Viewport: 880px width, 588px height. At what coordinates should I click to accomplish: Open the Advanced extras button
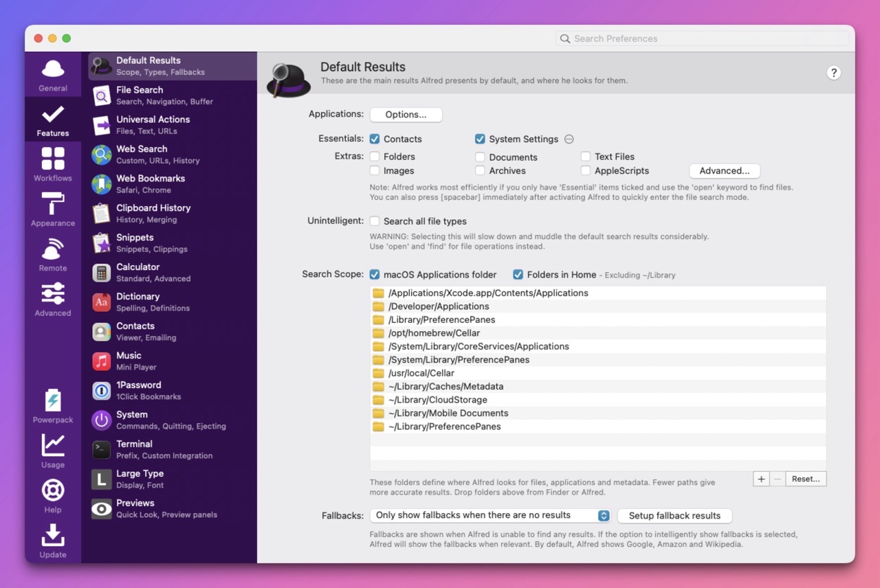[725, 171]
